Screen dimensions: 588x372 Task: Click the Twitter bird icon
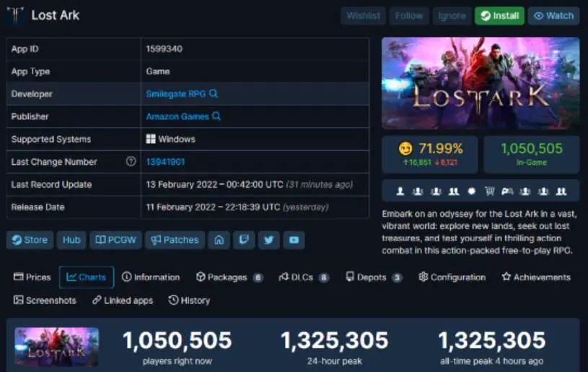coord(269,240)
